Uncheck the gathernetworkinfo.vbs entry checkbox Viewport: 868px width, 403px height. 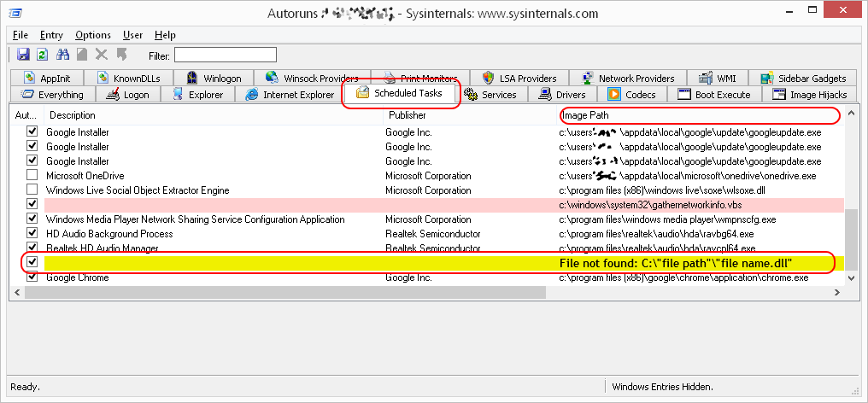(x=32, y=204)
